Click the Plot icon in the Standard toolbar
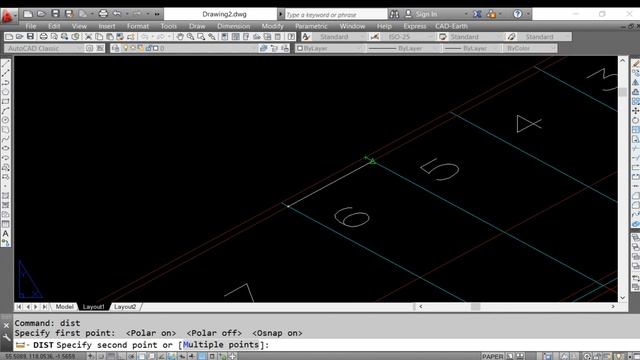 tap(43, 37)
